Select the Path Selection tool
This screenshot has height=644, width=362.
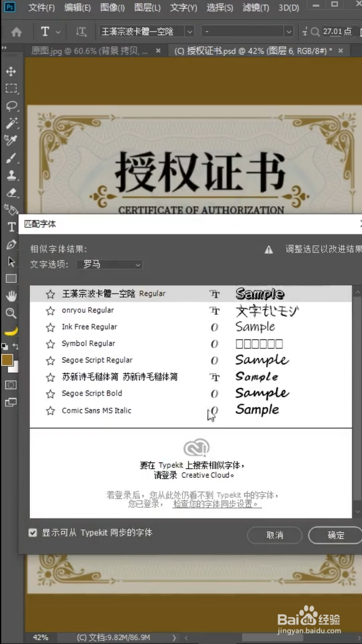click(x=11, y=262)
